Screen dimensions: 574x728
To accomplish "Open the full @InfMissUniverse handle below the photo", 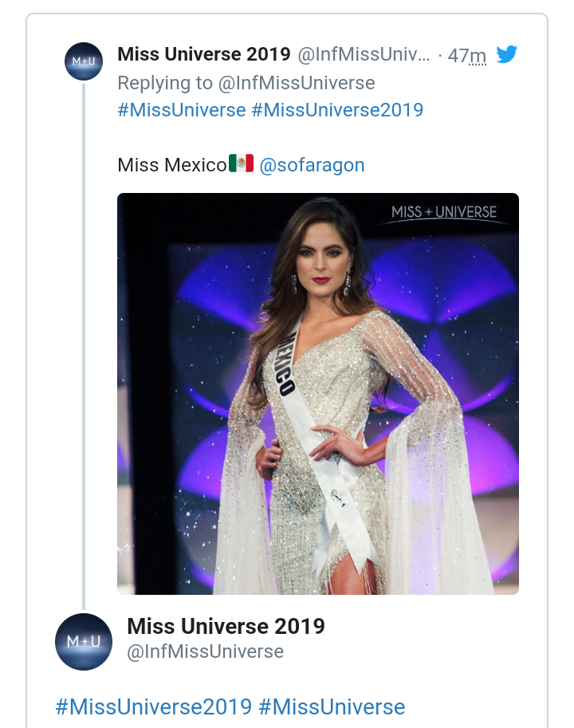I will pyautogui.click(x=206, y=651).
